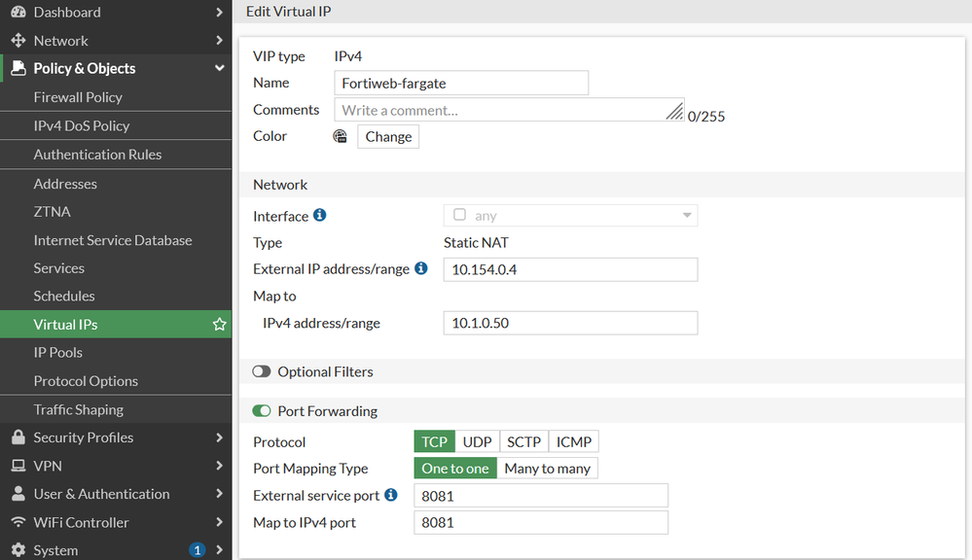Disable the Port Forwarding toggle
Viewport: 972px width, 560px height.
(261, 411)
